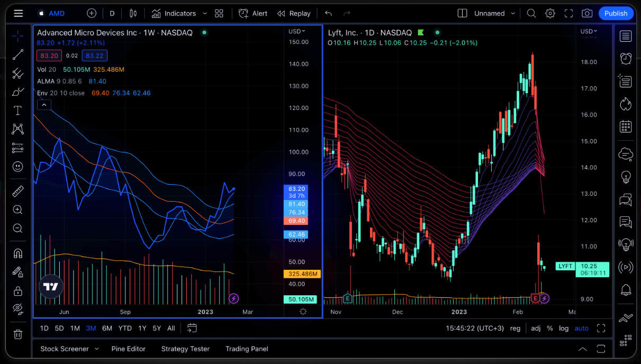641x364 pixels.
Task: Open timezone menu showing UTC+3
Action: [474, 328]
